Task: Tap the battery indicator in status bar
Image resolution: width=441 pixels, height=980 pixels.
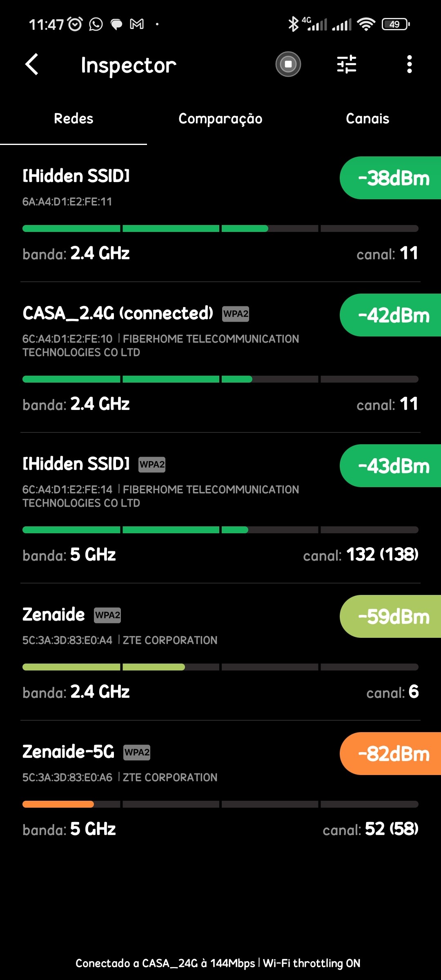Action: coord(395,24)
